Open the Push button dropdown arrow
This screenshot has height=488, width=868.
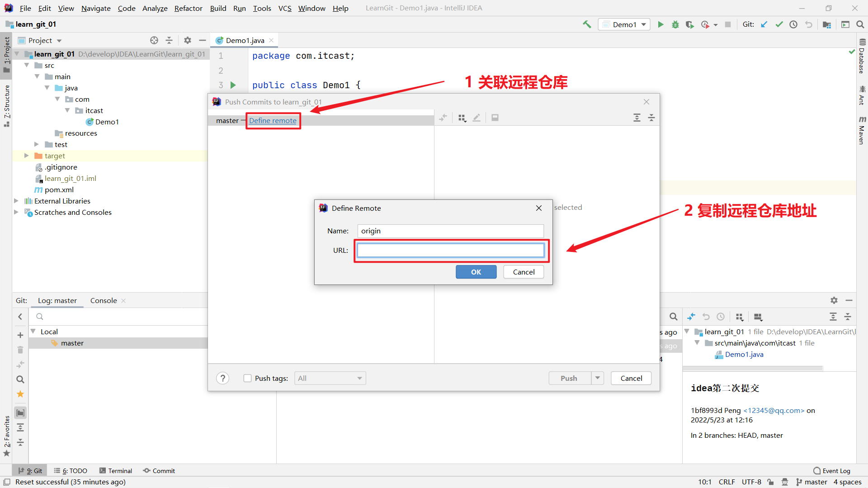(598, 378)
